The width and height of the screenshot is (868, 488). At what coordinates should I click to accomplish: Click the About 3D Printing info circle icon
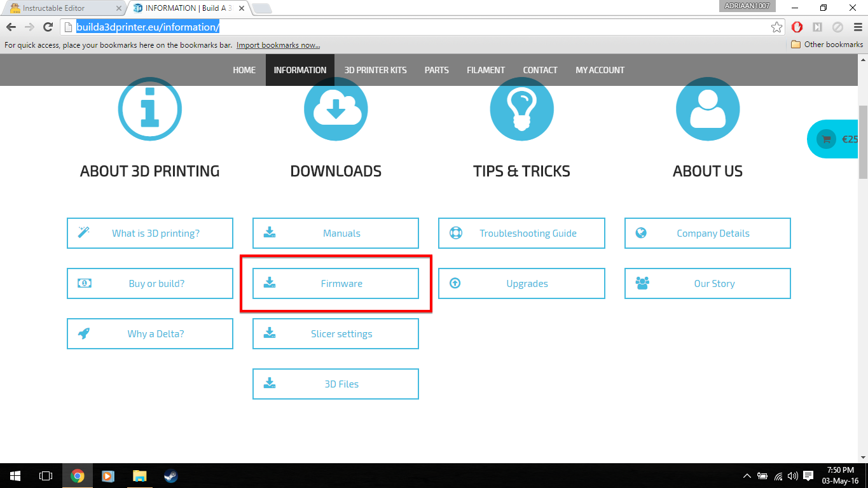point(150,109)
